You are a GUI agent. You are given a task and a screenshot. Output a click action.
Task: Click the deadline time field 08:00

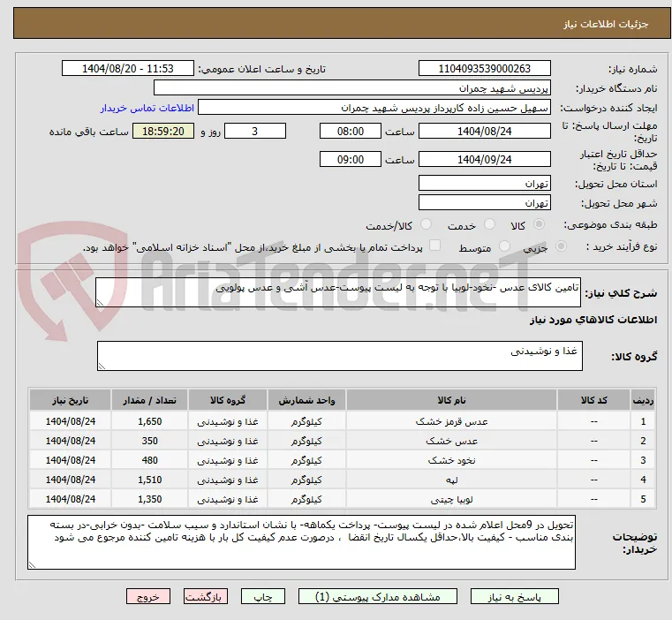point(351,132)
